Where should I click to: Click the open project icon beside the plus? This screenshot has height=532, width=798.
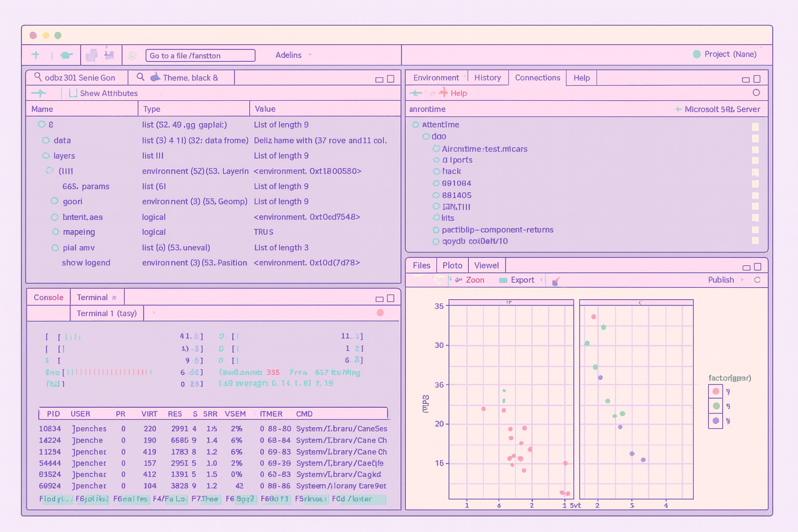pyautogui.click(x=66, y=55)
